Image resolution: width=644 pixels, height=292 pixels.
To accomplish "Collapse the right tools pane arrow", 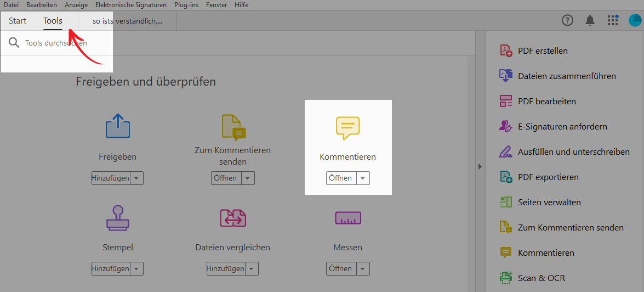I will point(480,166).
